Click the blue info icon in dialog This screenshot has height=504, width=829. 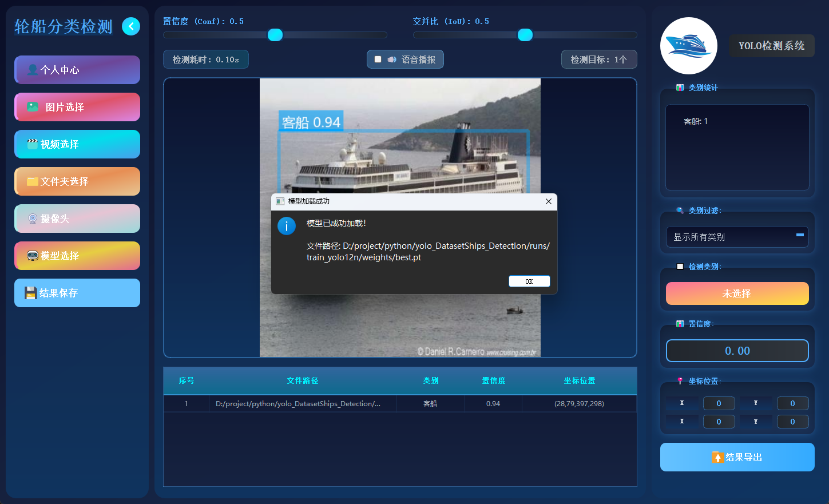coord(287,226)
